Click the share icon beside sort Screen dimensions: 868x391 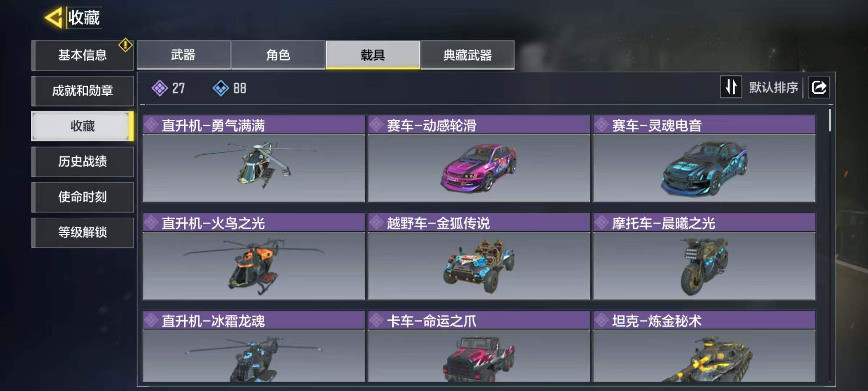(x=819, y=87)
